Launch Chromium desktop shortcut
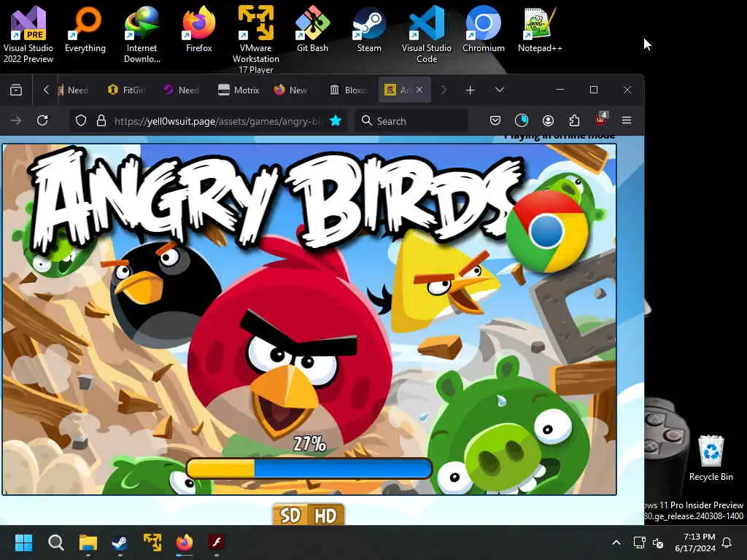This screenshot has height=560, width=747. click(483, 30)
